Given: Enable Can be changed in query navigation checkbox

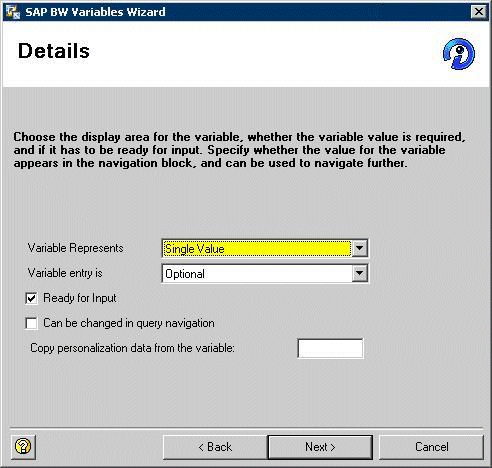Looking at the screenshot, I should point(31,323).
